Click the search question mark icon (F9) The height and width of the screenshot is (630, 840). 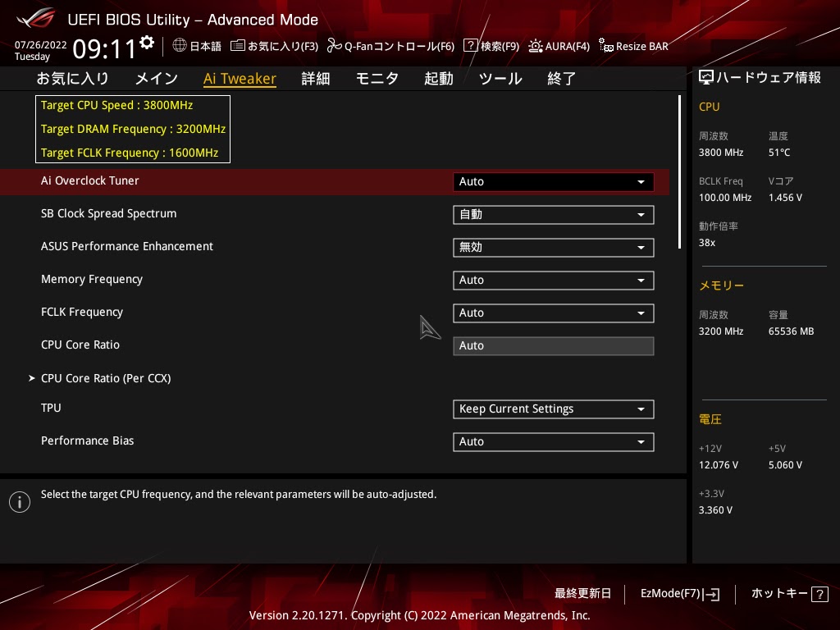[470, 46]
